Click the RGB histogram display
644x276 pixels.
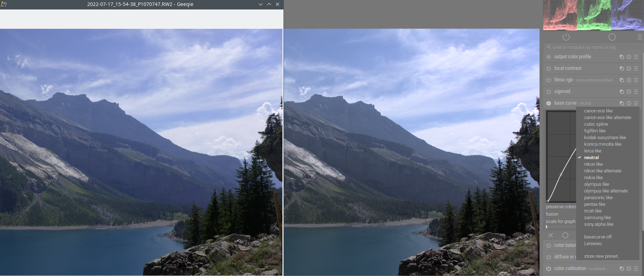point(593,15)
